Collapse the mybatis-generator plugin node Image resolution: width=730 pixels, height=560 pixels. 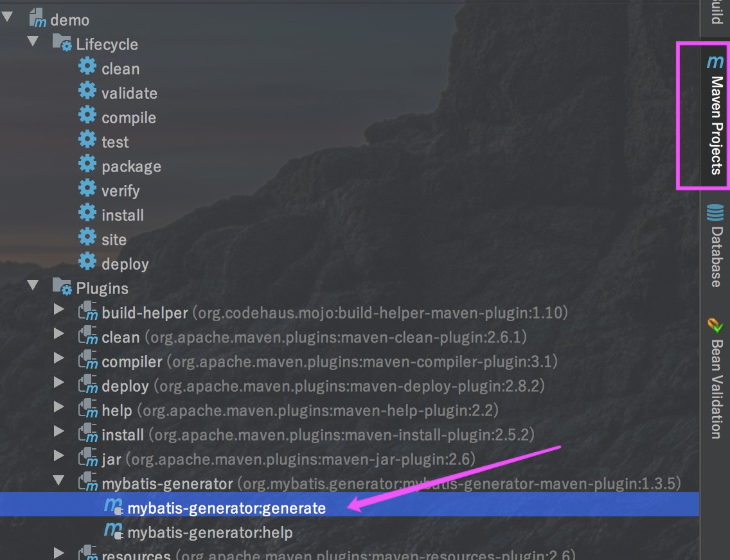[58, 480]
